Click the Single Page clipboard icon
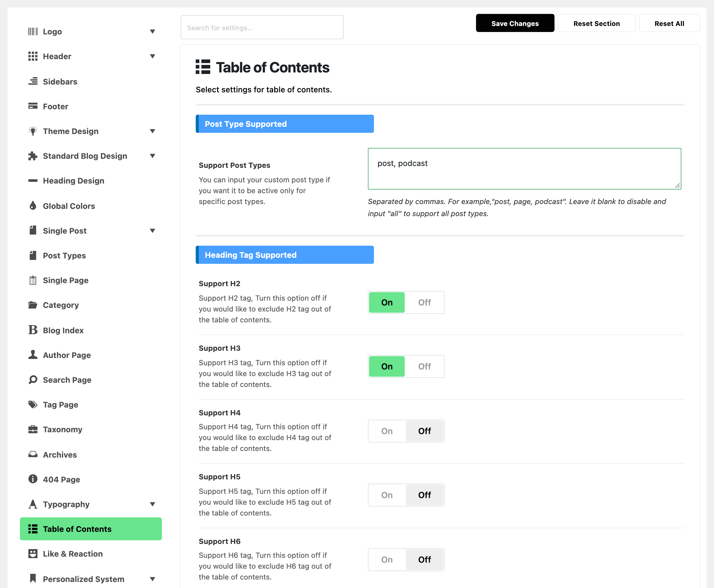The height and width of the screenshot is (588, 714). click(x=33, y=280)
